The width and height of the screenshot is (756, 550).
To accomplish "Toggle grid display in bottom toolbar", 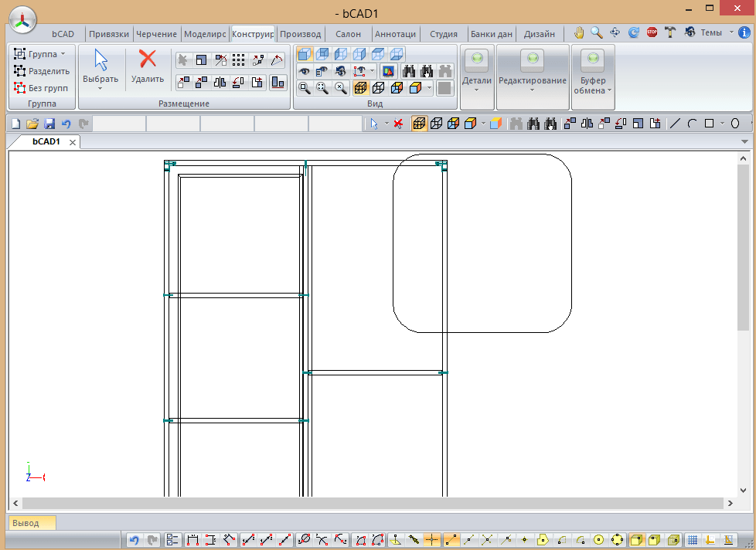I will (x=693, y=540).
